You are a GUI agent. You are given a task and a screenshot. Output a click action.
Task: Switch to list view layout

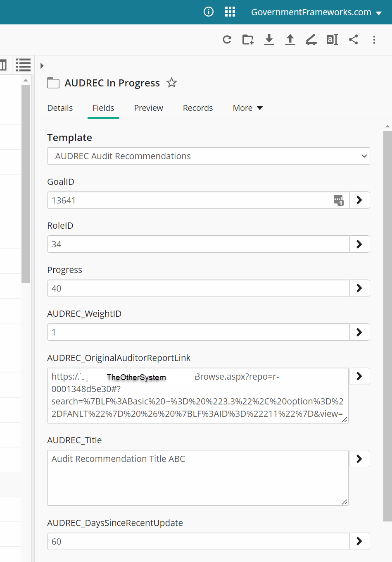click(x=23, y=65)
